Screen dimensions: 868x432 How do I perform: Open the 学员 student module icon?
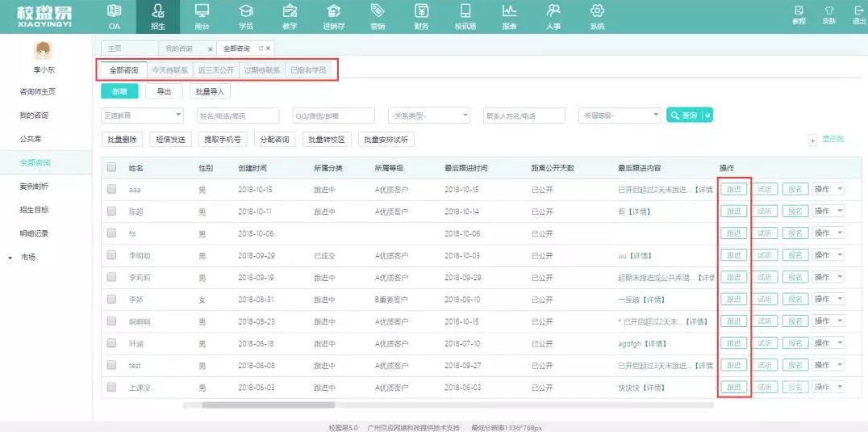[246, 11]
